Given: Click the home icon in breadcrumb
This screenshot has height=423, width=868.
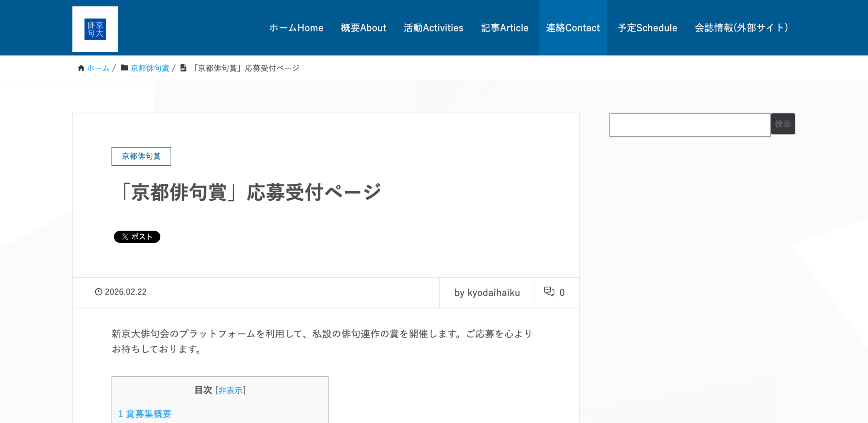Looking at the screenshot, I should click(x=81, y=68).
